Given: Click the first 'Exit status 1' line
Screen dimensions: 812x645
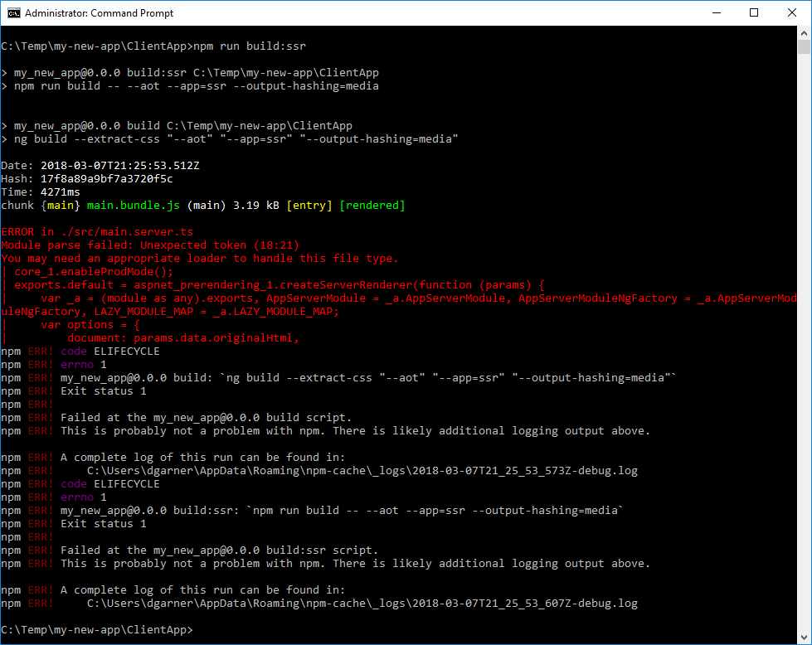Looking at the screenshot, I should pos(104,391).
